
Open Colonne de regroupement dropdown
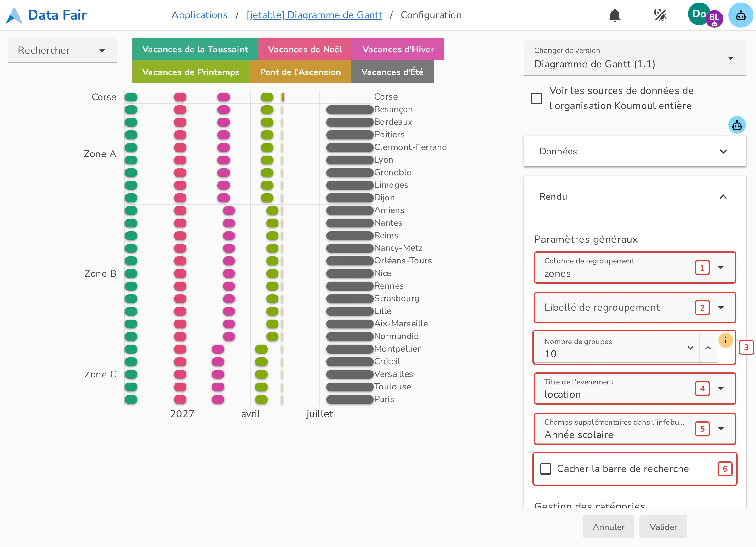(634, 268)
